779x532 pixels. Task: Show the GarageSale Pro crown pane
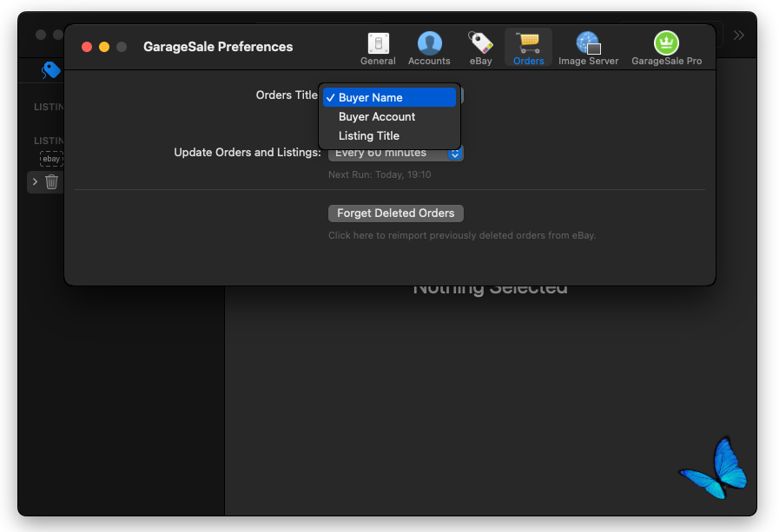(x=666, y=49)
